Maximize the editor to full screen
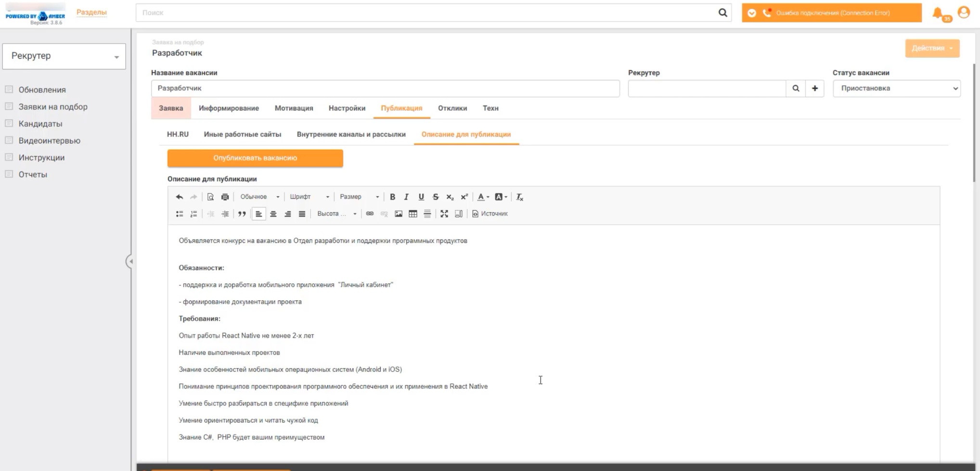This screenshot has height=471, width=980. click(444, 214)
